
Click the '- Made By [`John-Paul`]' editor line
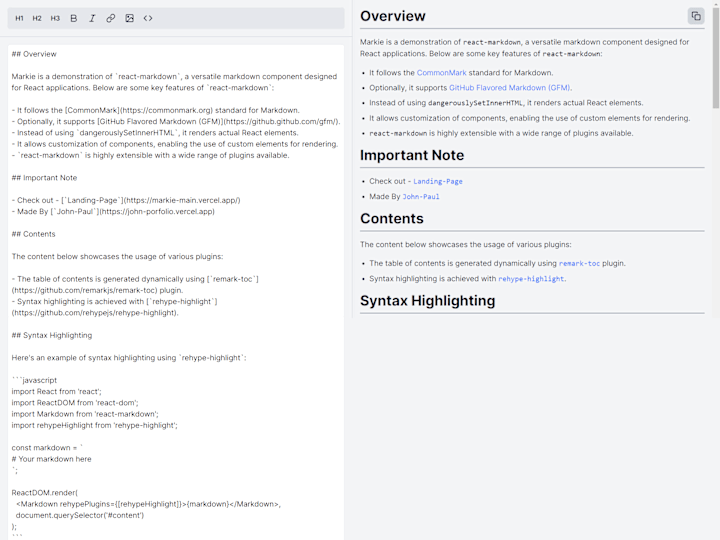pos(113,212)
